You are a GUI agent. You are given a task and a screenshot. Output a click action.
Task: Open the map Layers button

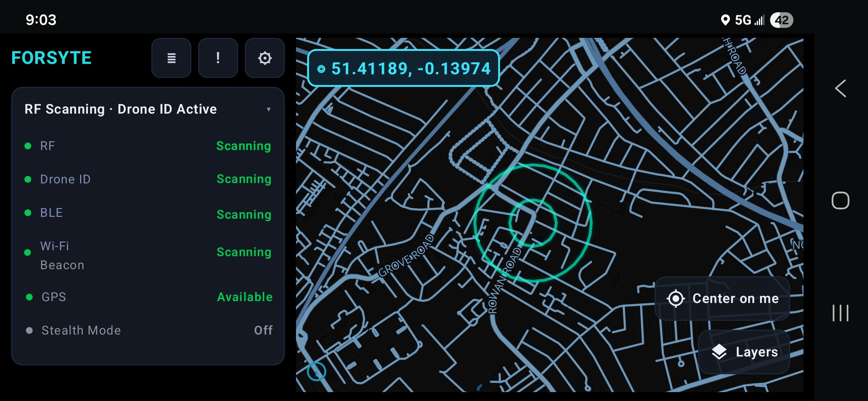pos(744,352)
